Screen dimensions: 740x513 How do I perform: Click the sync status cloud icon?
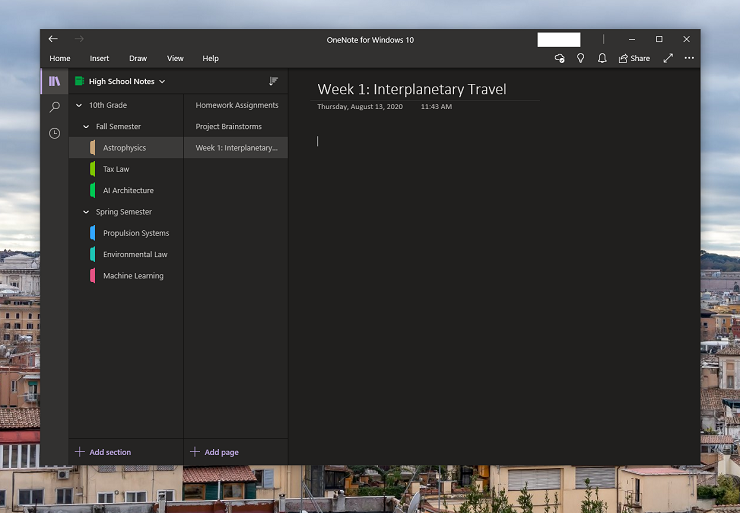coord(559,58)
